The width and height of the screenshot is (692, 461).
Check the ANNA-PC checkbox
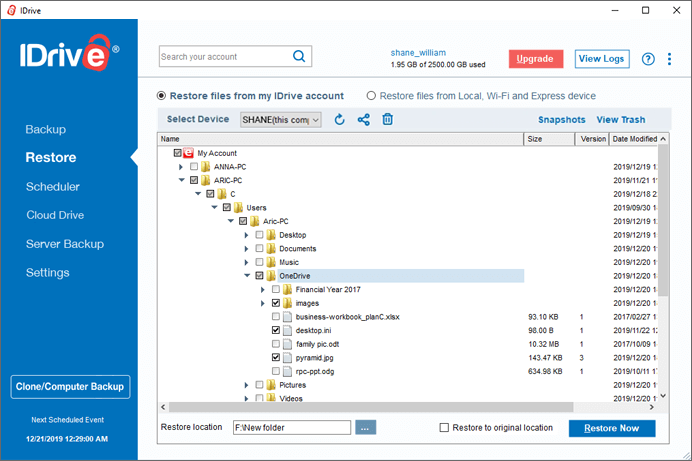194,166
